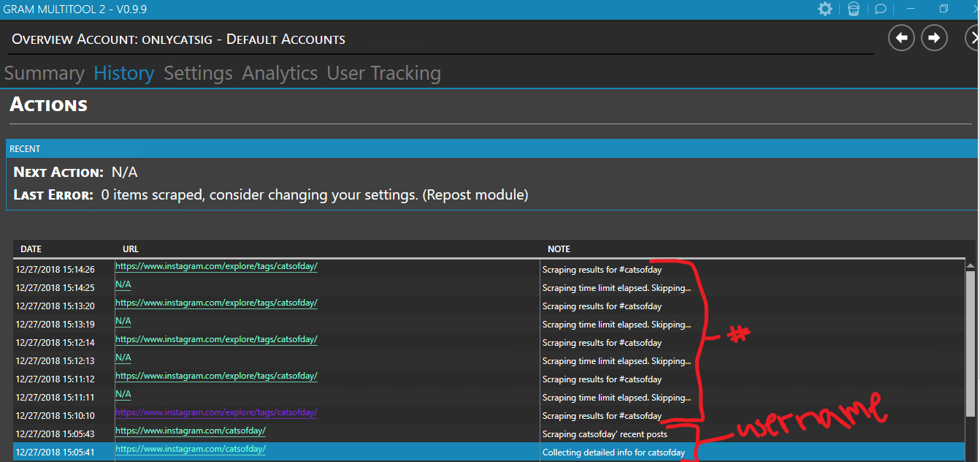Open the catsofday tag link at 15:14:26
This screenshot has height=462, width=980.
click(x=216, y=267)
